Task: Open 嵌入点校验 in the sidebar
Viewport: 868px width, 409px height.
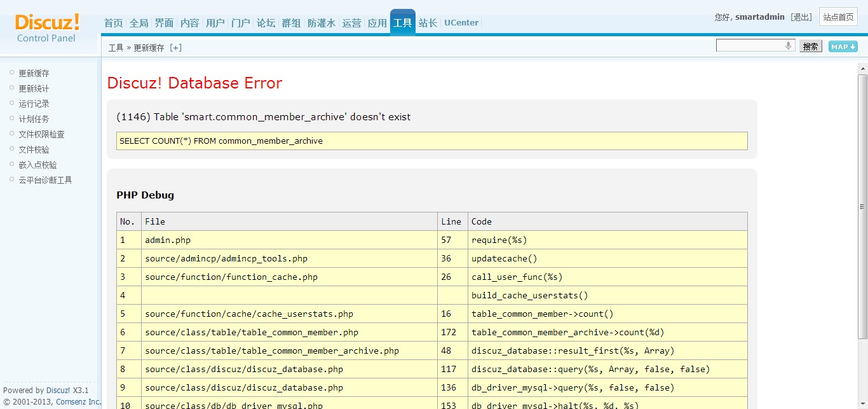Action: (x=37, y=165)
